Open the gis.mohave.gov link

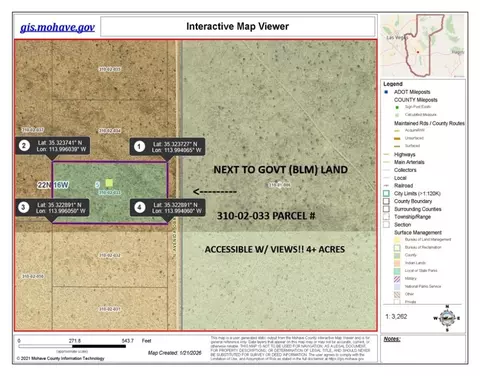(57, 27)
